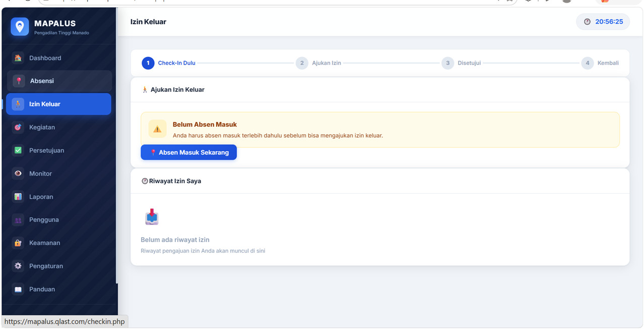
Task: Select Izin Keluar in the sidebar
Action: pos(59,104)
